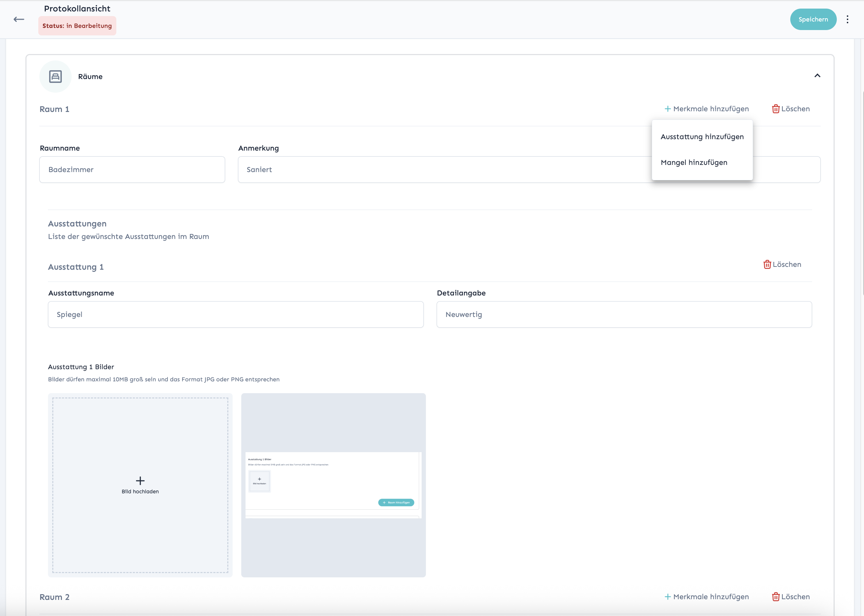Toggle Raum 1 Merkmale hinzufügen dropdown
The image size is (864, 616).
coord(710,109)
